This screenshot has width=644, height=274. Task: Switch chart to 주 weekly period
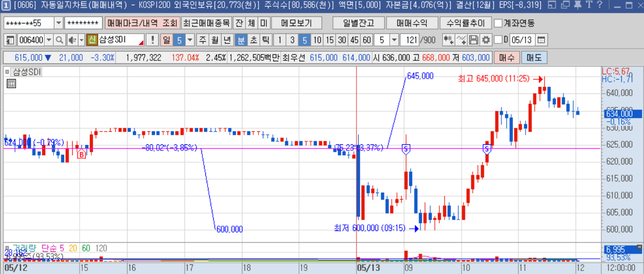pyautogui.click(x=202, y=40)
